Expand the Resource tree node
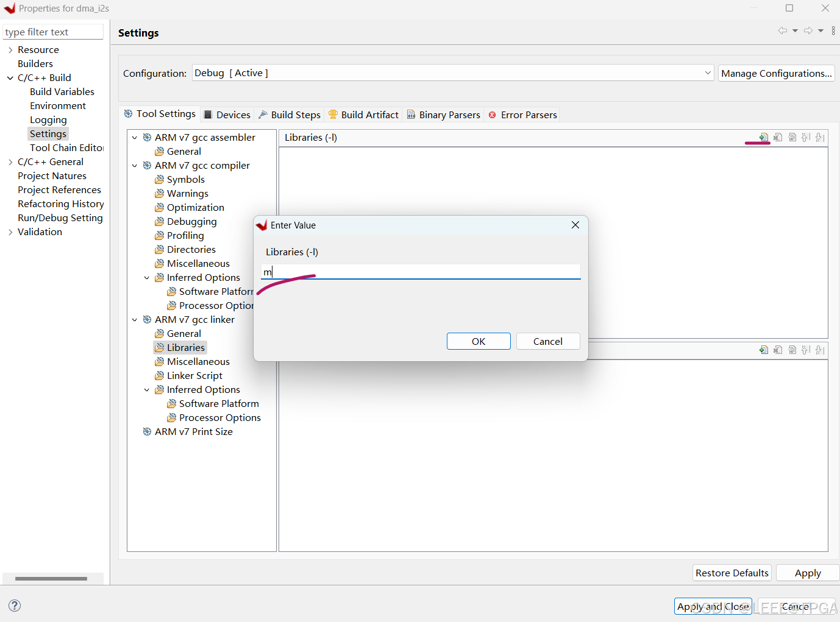This screenshot has width=840, height=622. point(10,50)
